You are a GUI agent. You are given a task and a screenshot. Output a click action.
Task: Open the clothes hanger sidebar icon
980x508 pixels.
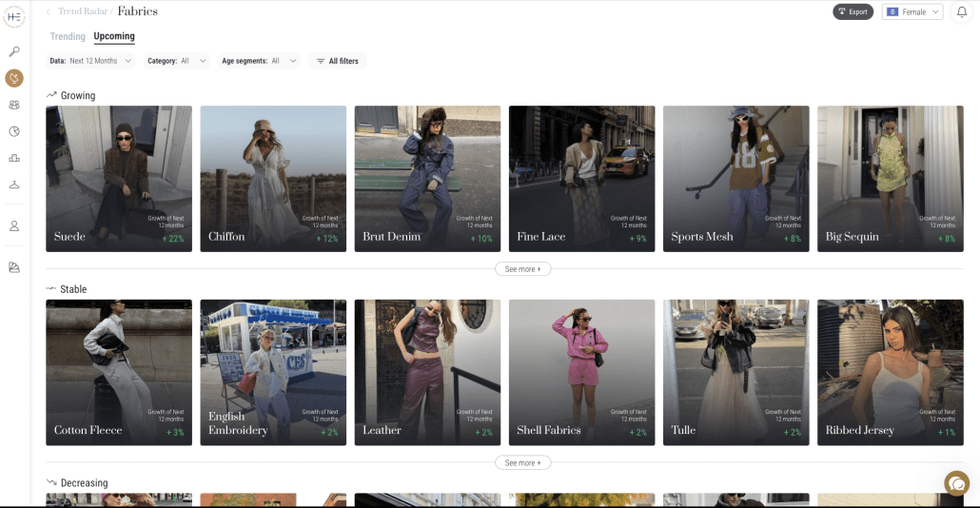[14, 185]
